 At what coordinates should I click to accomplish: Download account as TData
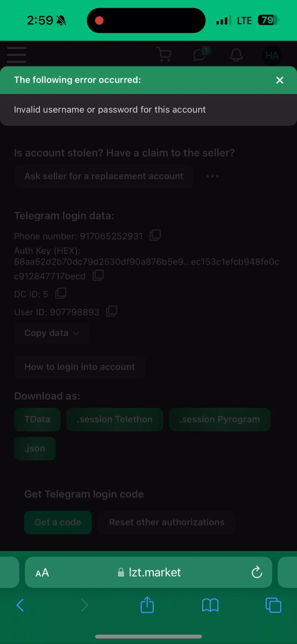coord(37,419)
